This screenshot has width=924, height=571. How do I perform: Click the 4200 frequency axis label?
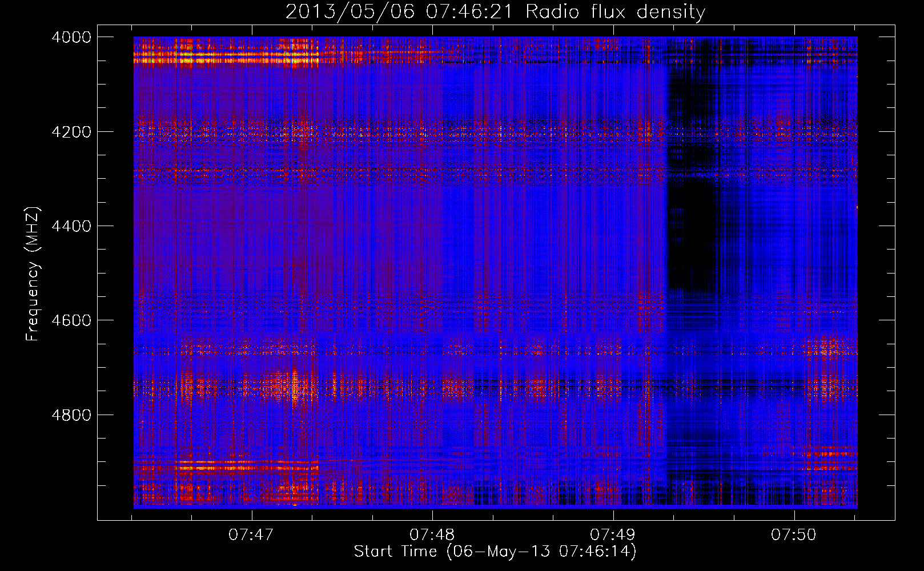[x=71, y=132]
